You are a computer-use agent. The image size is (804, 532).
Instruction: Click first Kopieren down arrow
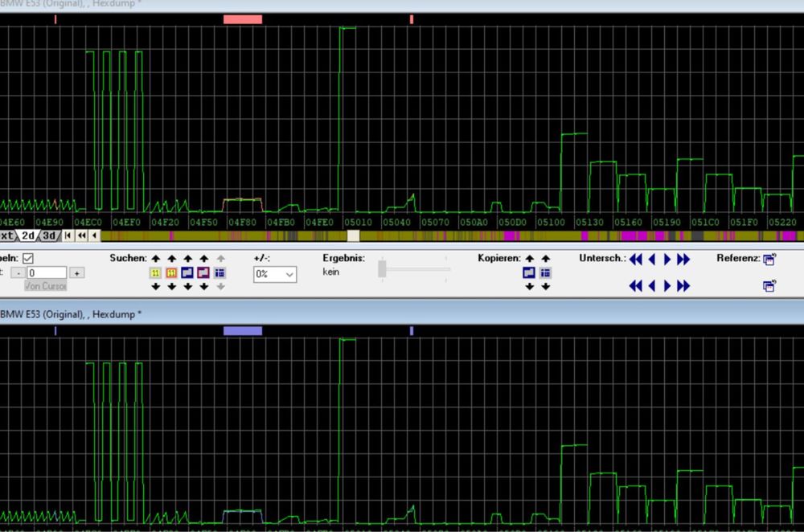point(530,287)
